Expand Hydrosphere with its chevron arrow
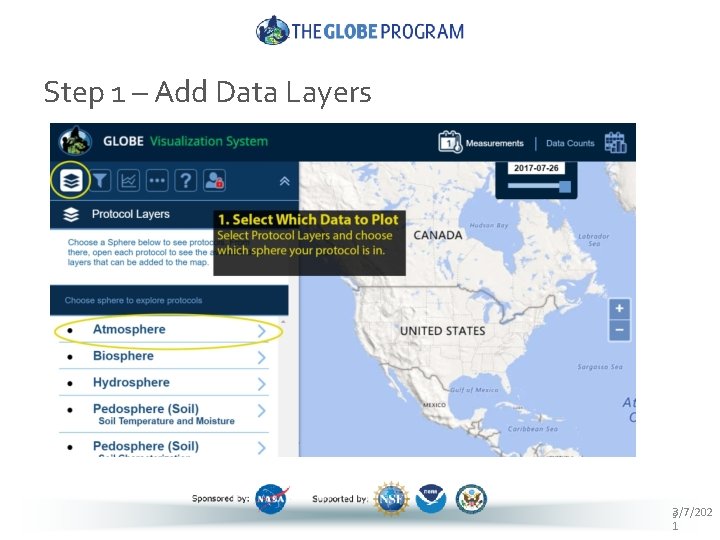This screenshot has width=720, height=540. [x=261, y=384]
